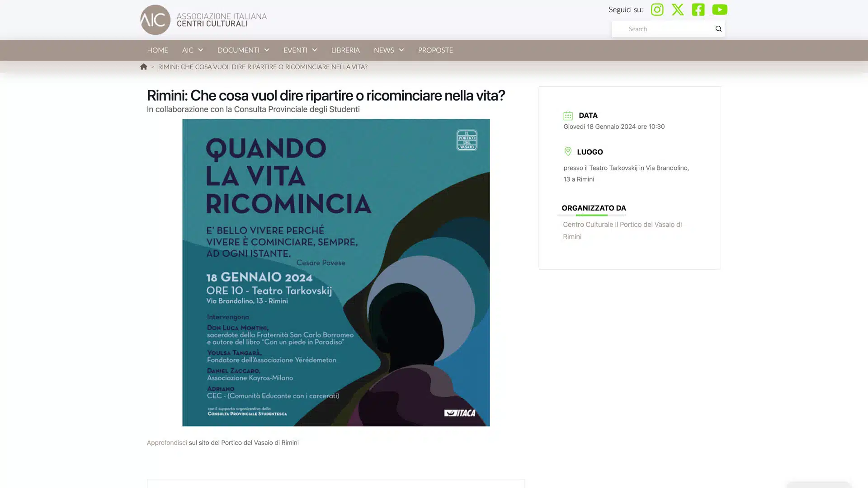Open the DOCUMENTI menu item
The width and height of the screenshot is (868, 488).
pos(238,50)
